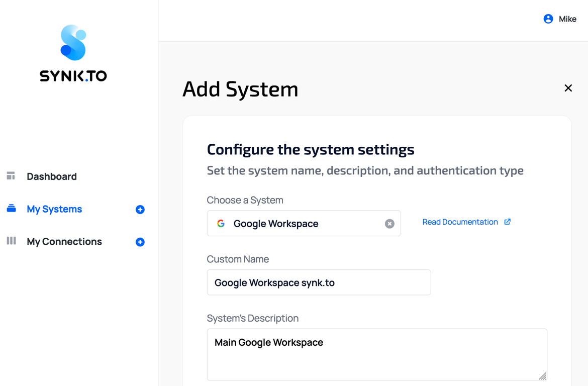
Task: Go to Dashboard menu item
Action: pyautogui.click(x=52, y=176)
